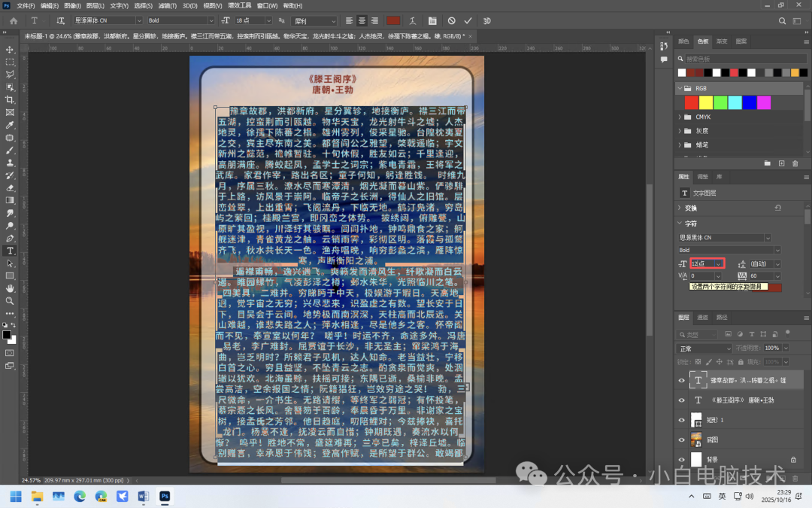Hide the 矩形 1 layer
The image size is (812, 508).
[x=681, y=420]
